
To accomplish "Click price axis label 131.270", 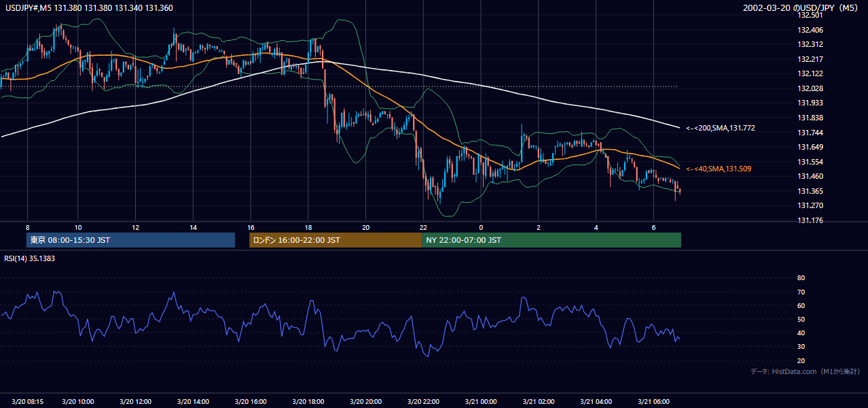I will 810,205.
